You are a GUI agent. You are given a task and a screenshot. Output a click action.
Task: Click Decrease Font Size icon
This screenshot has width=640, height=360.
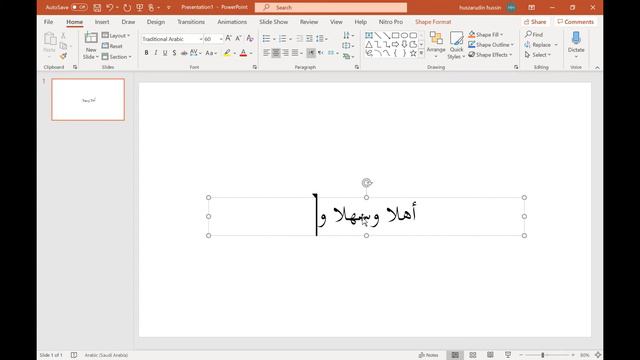(x=238, y=38)
